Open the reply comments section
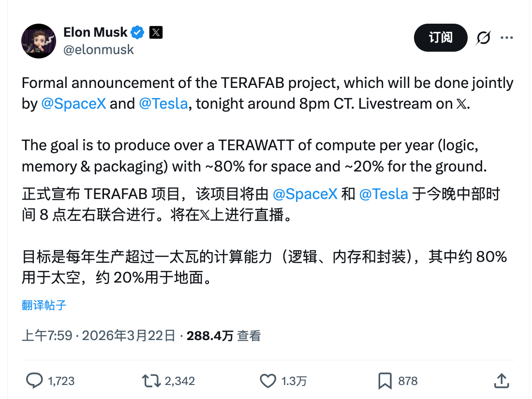This screenshot has height=399, width=532. [34, 381]
